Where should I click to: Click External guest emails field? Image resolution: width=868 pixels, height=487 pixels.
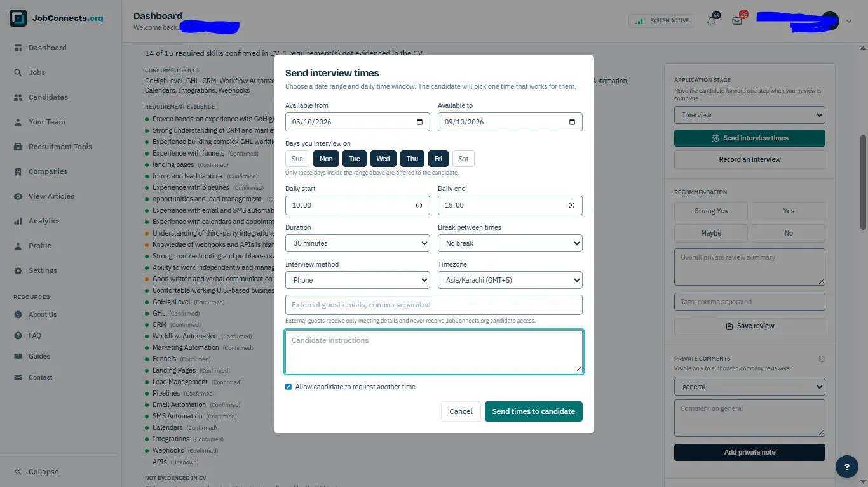(x=434, y=305)
